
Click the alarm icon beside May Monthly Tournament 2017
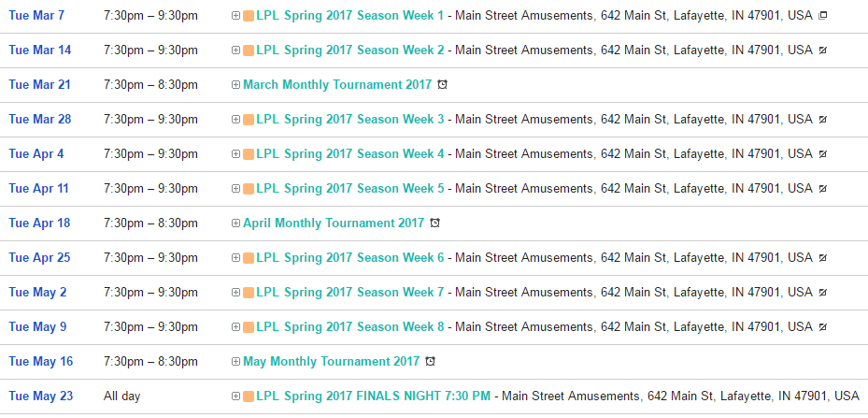[x=430, y=362]
